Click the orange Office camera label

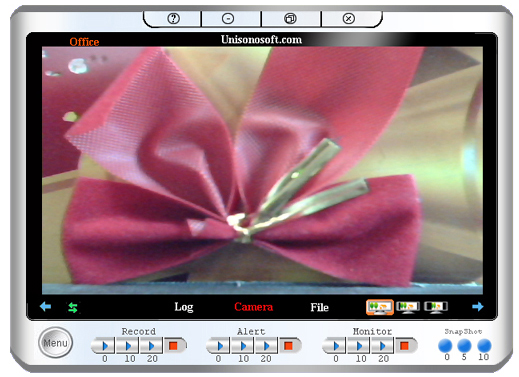click(x=84, y=42)
